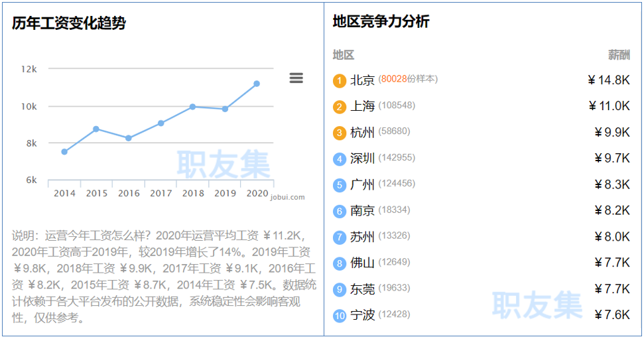644x339 pixels.
Task: Click the (18334) sample count
Action: click(x=394, y=210)
